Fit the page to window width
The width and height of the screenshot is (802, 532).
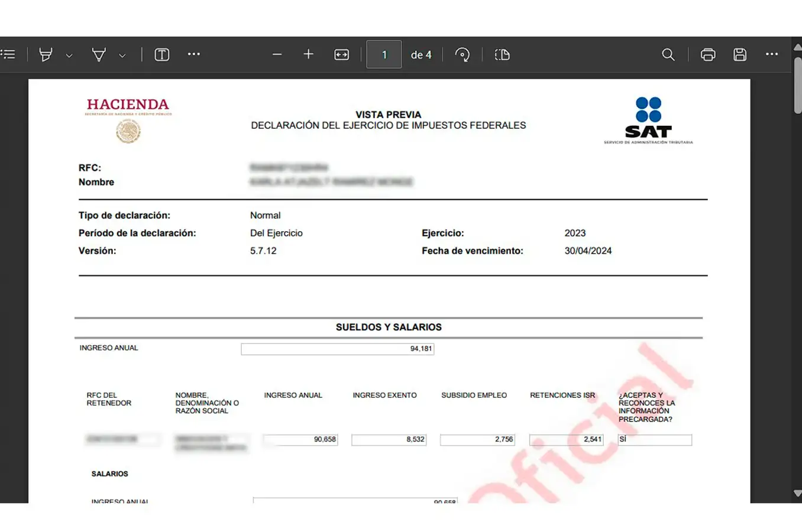tap(341, 54)
